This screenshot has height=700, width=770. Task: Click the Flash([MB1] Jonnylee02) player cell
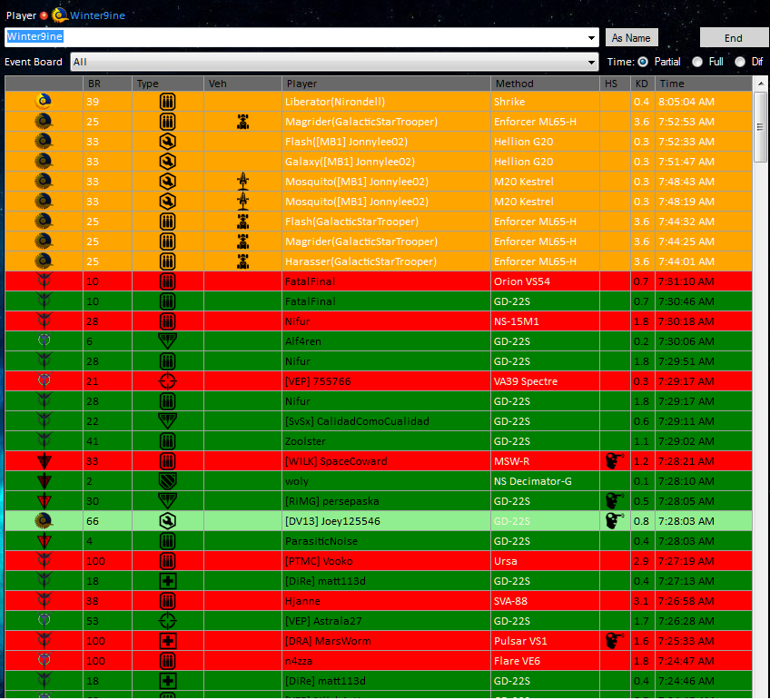click(x=386, y=142)
